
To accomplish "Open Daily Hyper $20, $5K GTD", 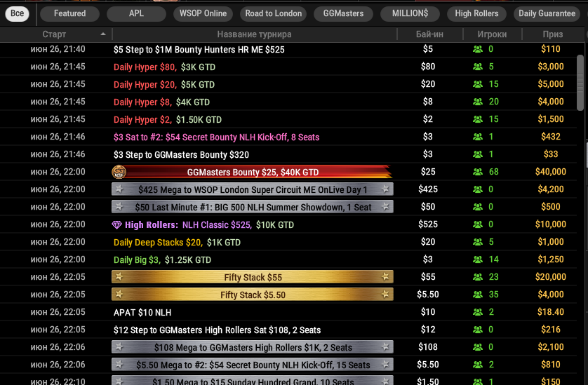I will point(164,85).
